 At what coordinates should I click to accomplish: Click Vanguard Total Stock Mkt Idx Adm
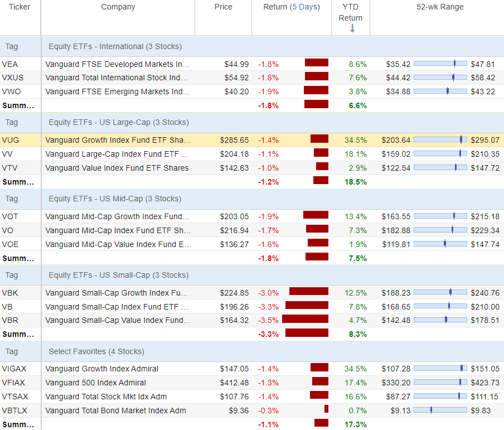tap(106, 396)
